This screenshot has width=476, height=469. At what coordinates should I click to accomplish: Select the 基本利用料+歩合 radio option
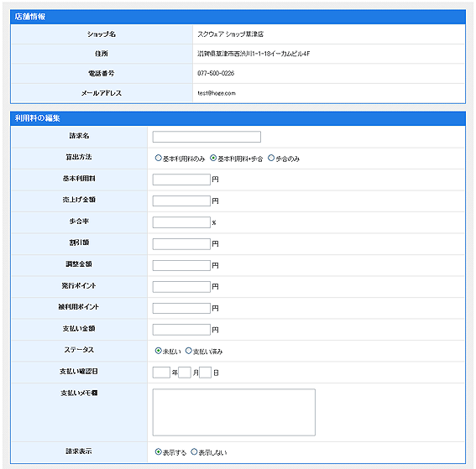pos(213,158)
